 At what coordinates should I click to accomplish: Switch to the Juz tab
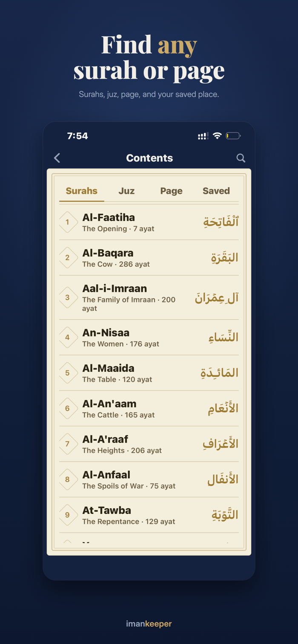[x=126, y=191]
